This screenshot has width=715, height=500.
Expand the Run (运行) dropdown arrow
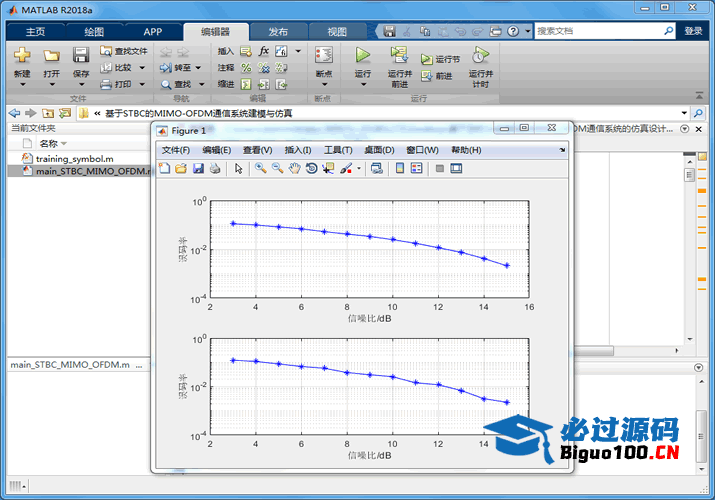click(363, 84)
